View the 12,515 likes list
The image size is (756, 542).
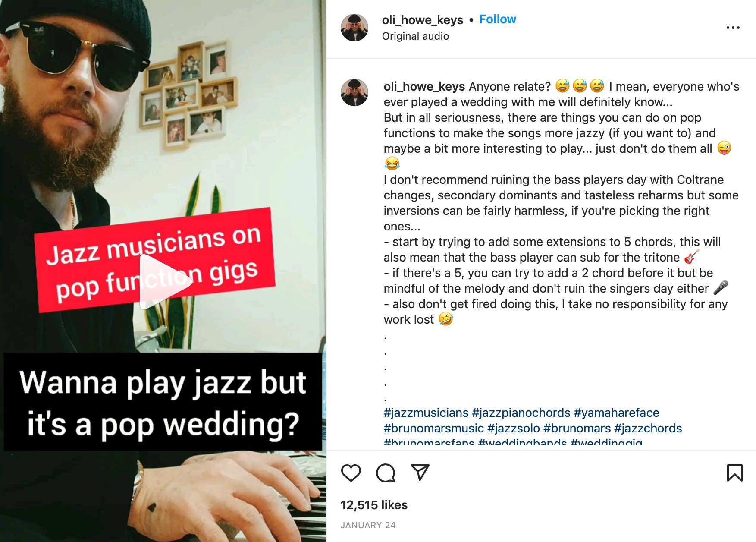pos(374,505)
